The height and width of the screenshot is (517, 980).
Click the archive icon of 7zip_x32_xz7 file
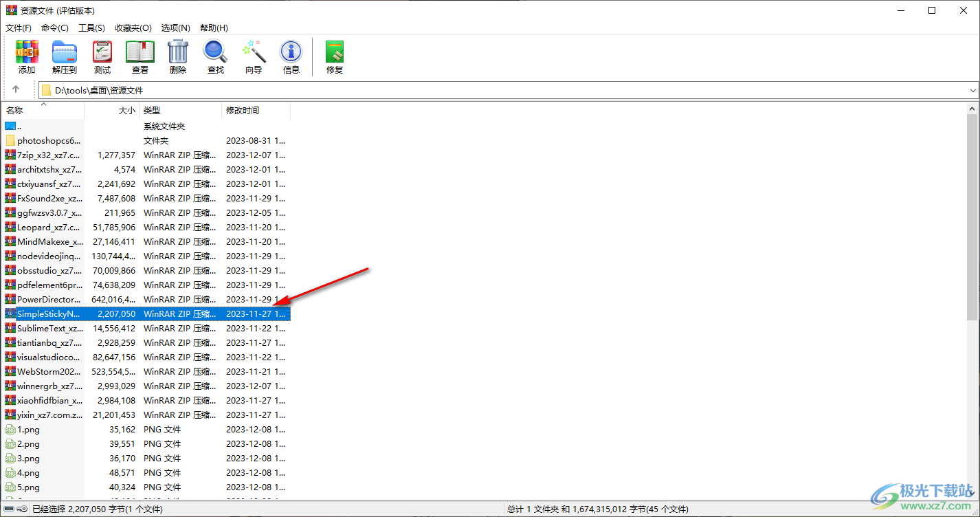(x=10, y=155)
